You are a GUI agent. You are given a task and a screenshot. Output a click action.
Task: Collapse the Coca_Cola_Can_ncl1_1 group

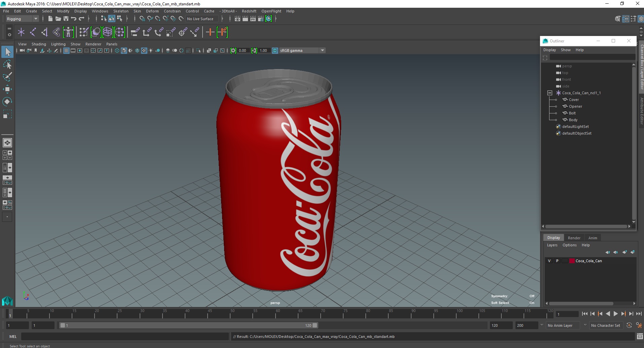click(x=549, y=93)
